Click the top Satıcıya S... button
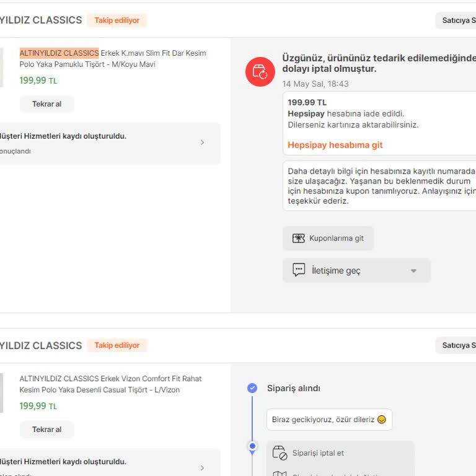The height and width of the screenshot is (476, 476). [456, 20]
